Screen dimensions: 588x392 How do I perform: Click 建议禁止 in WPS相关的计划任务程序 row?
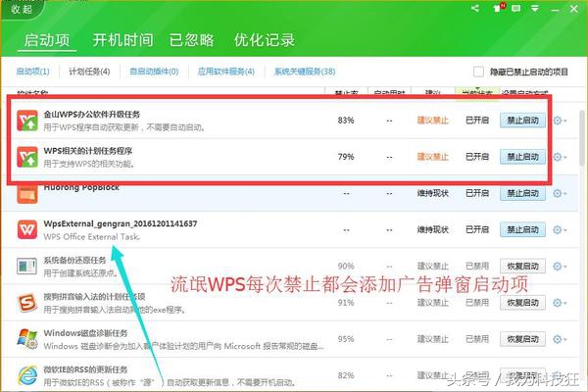[433, 157]
